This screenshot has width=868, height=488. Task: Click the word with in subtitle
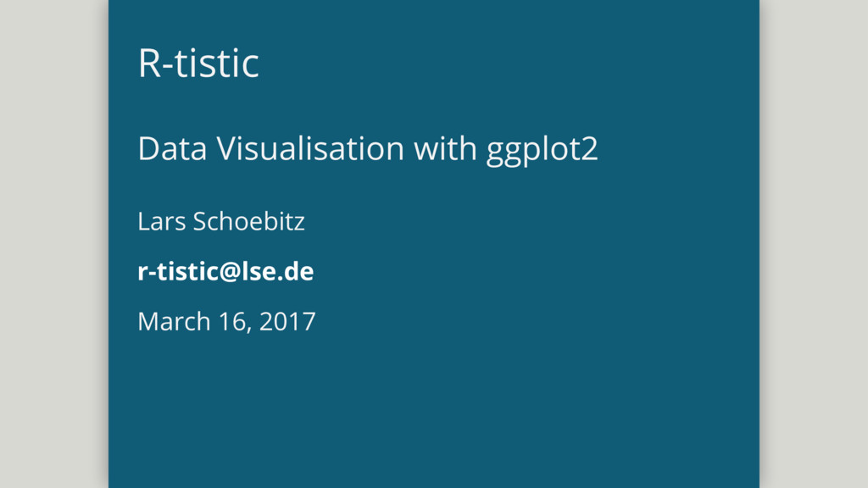(x=445, y=148)
